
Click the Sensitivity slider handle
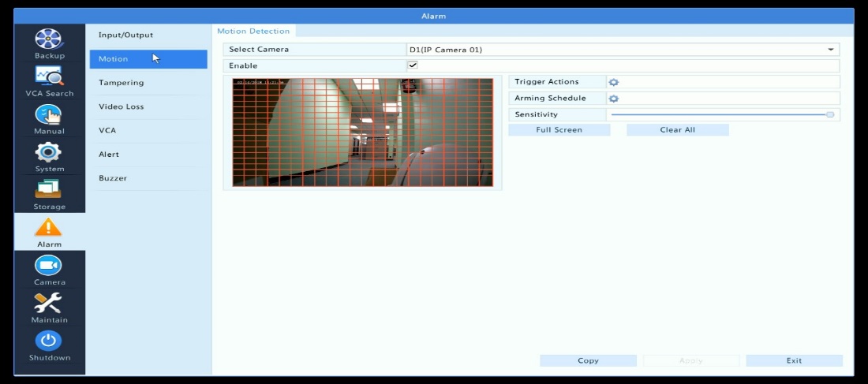(830, 114)
